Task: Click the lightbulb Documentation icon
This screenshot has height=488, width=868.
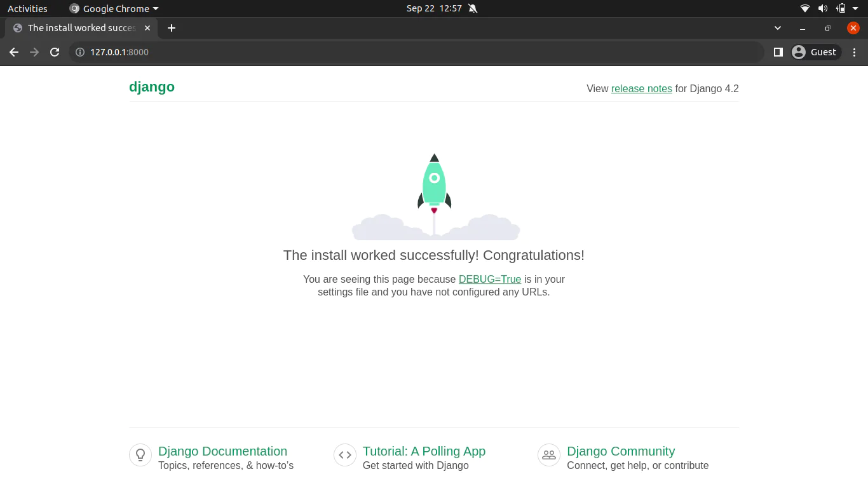Action: point(140,455)
